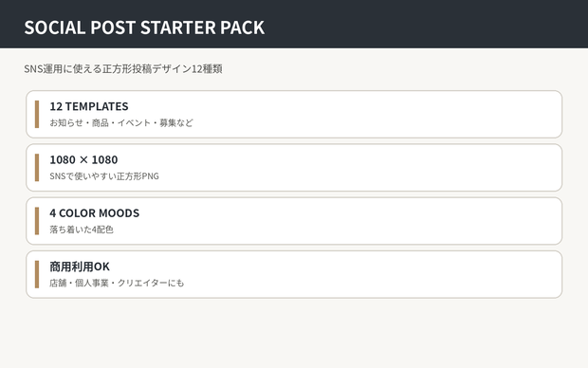Viewport: 588px width, 368px height.
Task: Select the 店舗・個人事業・クリエイターにも description
Action: coord(117,283)
